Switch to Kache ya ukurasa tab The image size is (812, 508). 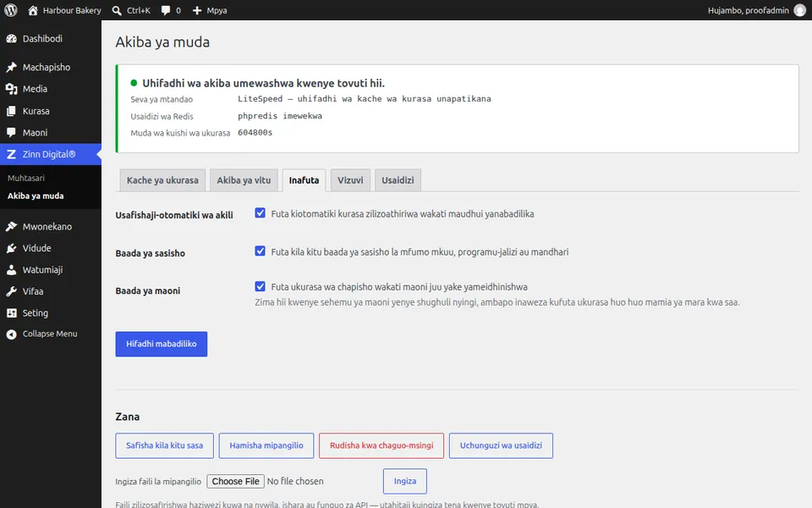click(x=162, y=180)
